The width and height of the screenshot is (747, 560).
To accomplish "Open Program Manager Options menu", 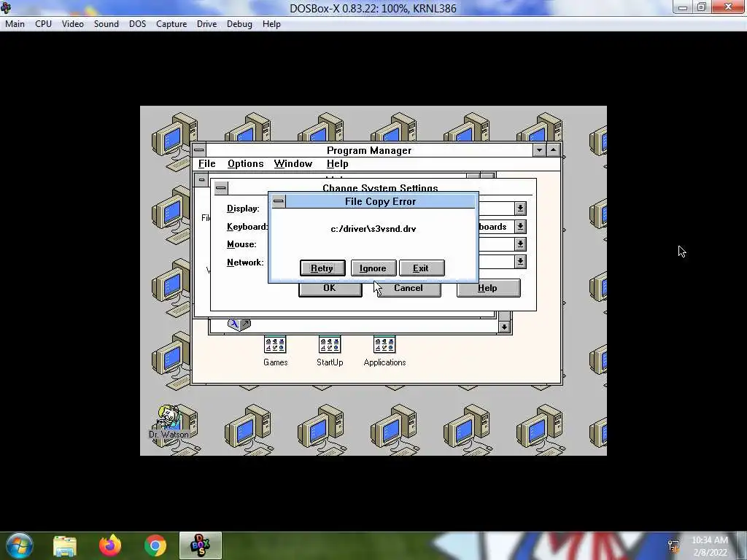I will tap(245, 164).
